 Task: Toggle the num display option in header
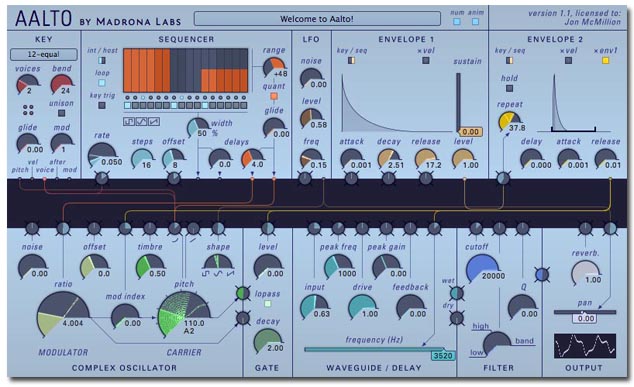(x=457, y=22)
